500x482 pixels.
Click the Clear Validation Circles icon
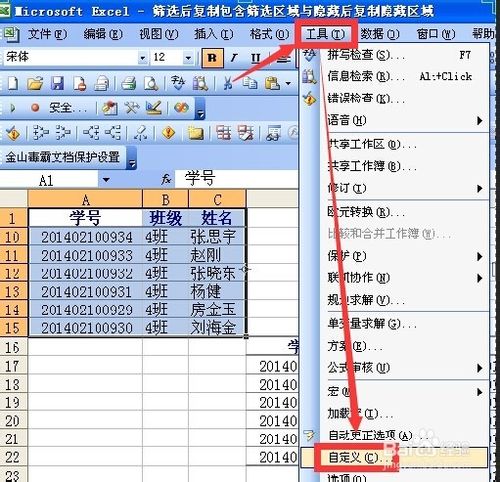(x=246, y=133)
